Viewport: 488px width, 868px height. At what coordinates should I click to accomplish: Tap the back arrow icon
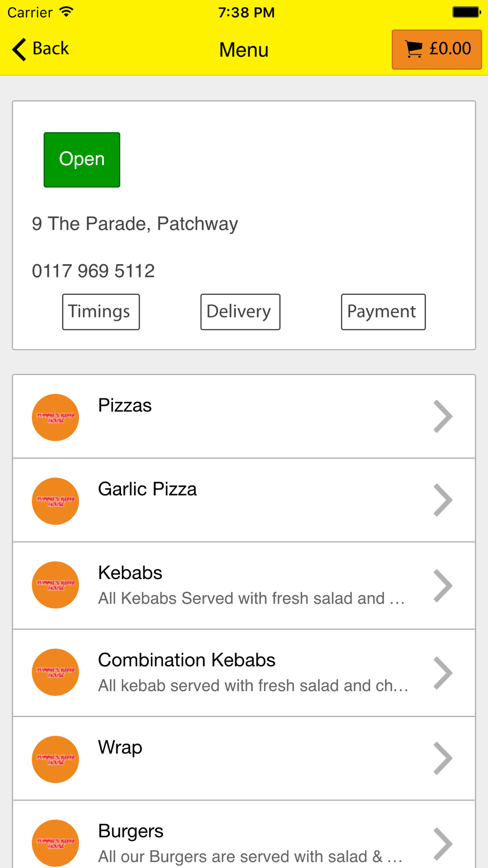tap(19, 49)
